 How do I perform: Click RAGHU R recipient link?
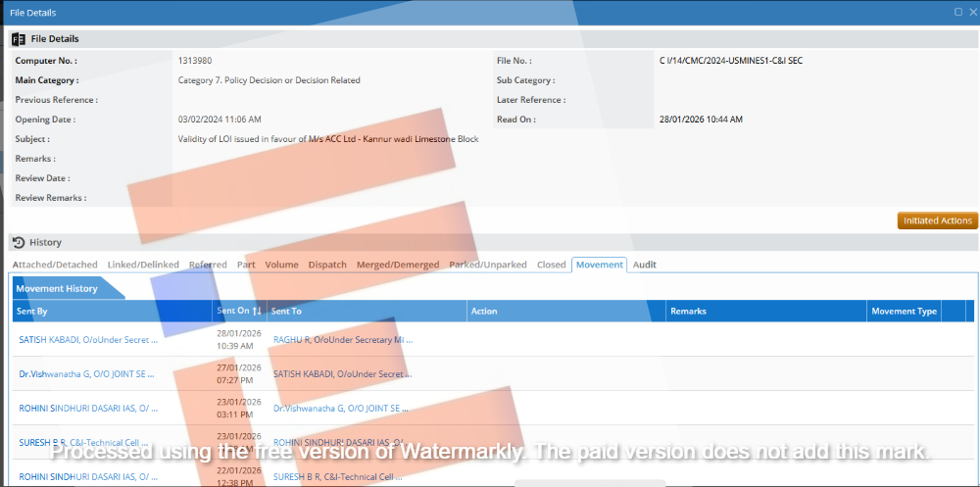[x=342, y=340]
